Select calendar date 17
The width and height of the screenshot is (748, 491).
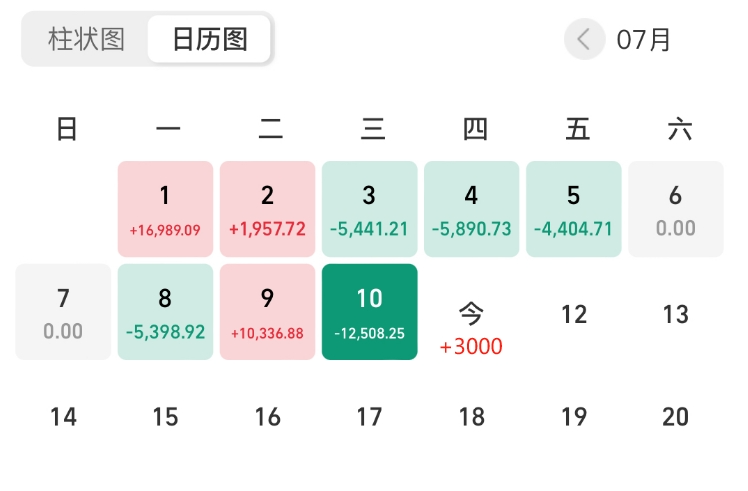click(370, 417)
